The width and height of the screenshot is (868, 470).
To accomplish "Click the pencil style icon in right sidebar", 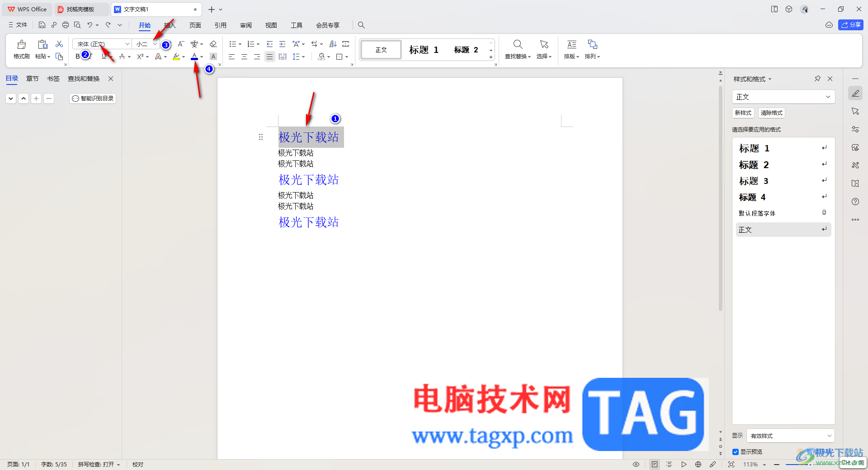I will tap(855, 93).
